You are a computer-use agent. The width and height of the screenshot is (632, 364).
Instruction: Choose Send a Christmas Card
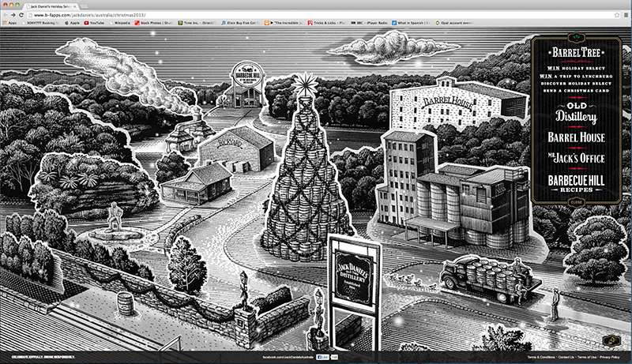click(577, 91)
